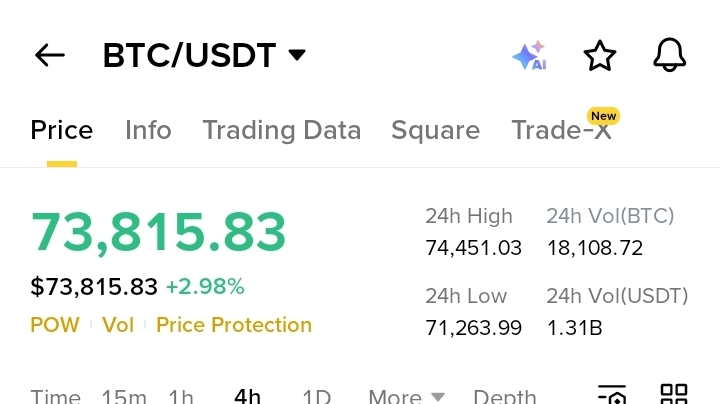Open the four-square grid layout icon
This screenshot has width=720, height=404.
click(674, 395)
